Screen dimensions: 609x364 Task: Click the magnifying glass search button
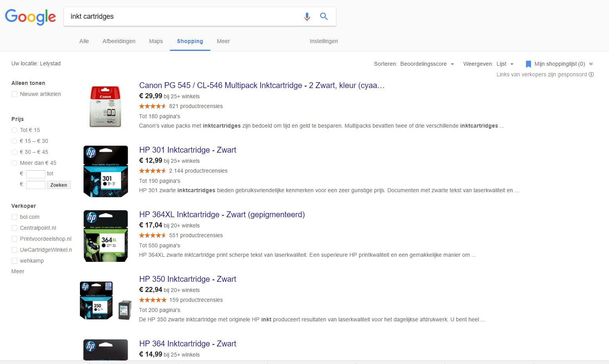tap(324, 16)
